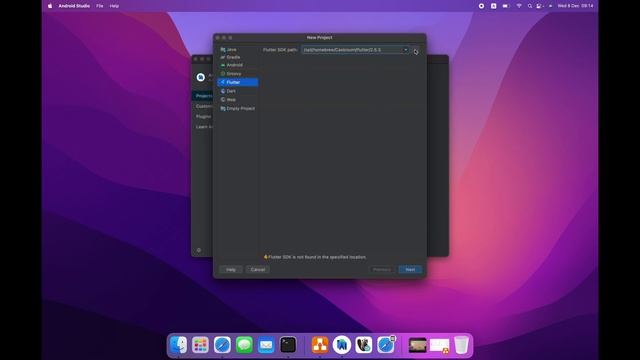This screenshot has height=360, width=640.
Task: Select Web in the project type list
Action: click(x=238, y=100)
